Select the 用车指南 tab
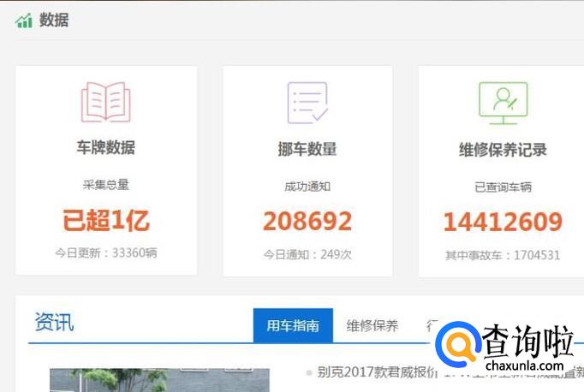The image size is (584, 392). [293, 325]
